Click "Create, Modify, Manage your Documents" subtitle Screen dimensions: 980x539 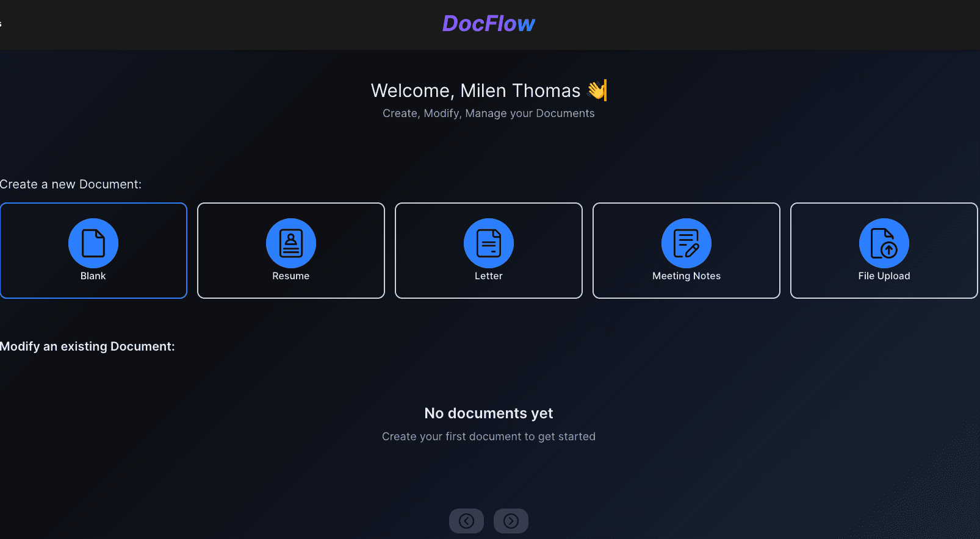[x=489, y=113]
